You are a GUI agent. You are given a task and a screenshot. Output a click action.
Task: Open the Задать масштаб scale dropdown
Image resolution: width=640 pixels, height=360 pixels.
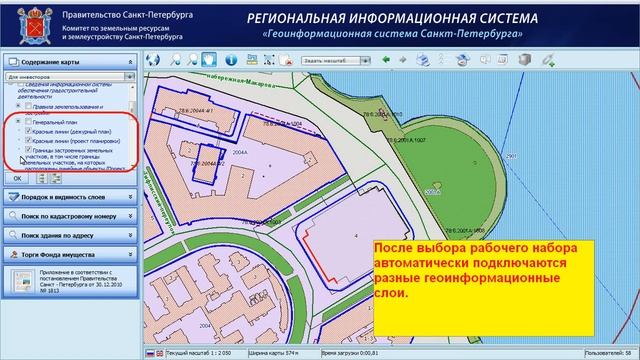click(365, 60)
